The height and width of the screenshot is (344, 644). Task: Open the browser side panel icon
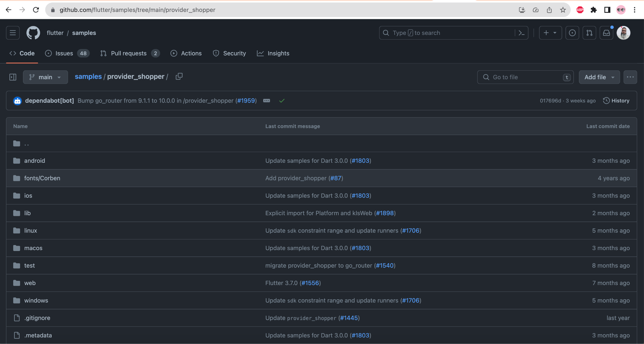(607, 10)
